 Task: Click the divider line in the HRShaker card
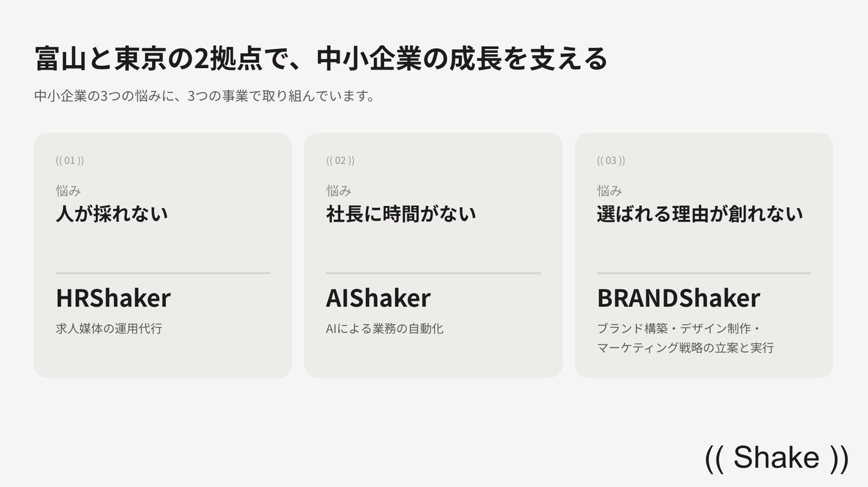click(163, 273)
